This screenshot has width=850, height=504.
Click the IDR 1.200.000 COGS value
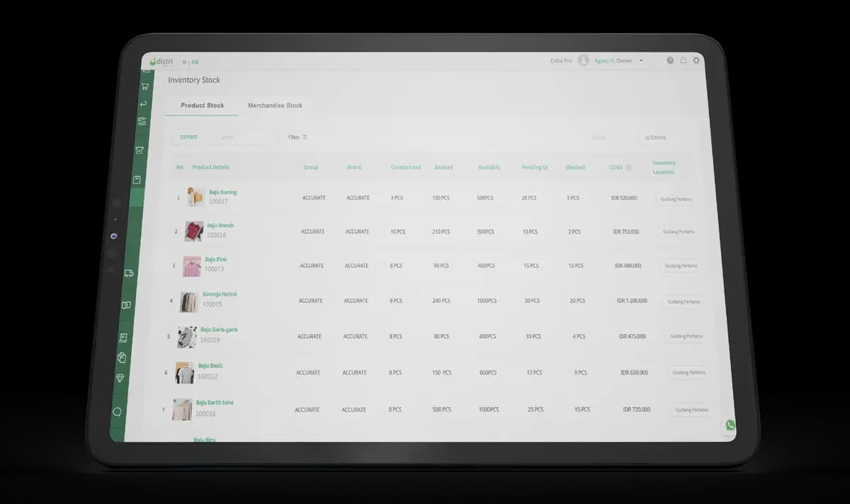(x=631, y=301)
